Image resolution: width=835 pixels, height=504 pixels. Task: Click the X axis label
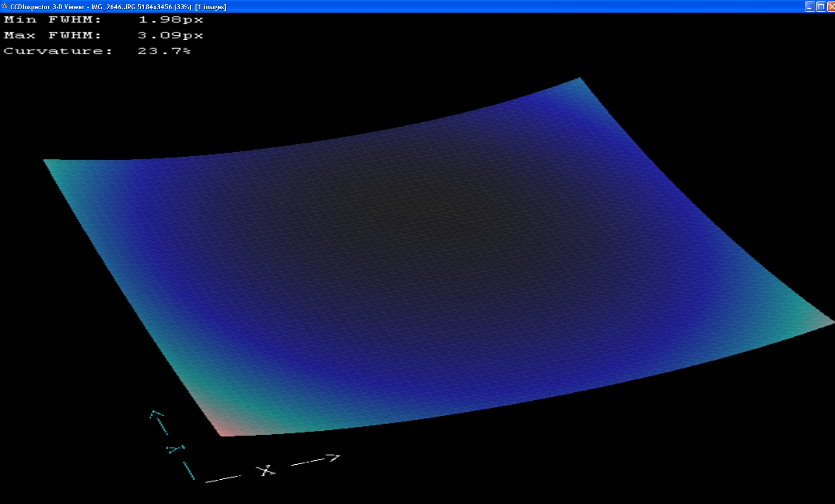[265, 470]
